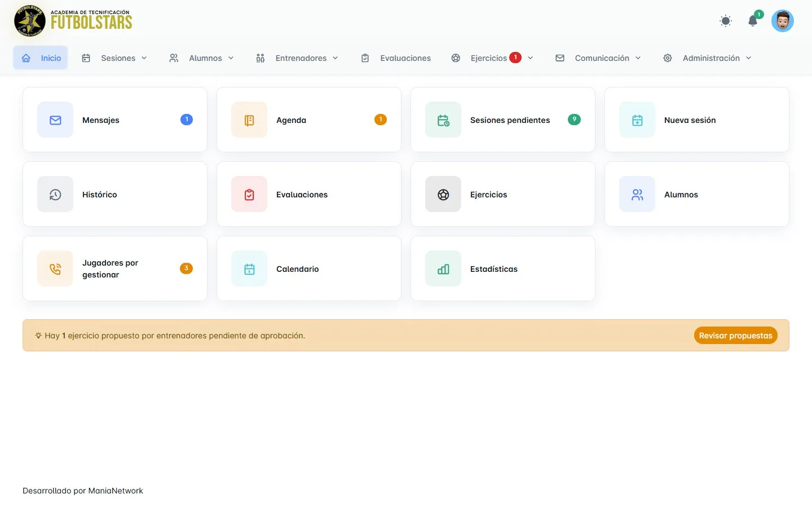Expand the Comunicación dropdown menu
The width and height of the screenshot is (812, 507).
(598, 58)
